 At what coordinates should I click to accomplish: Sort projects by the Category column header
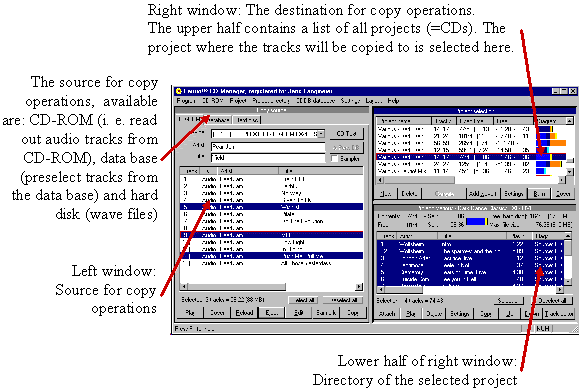(x=550, y=121)
